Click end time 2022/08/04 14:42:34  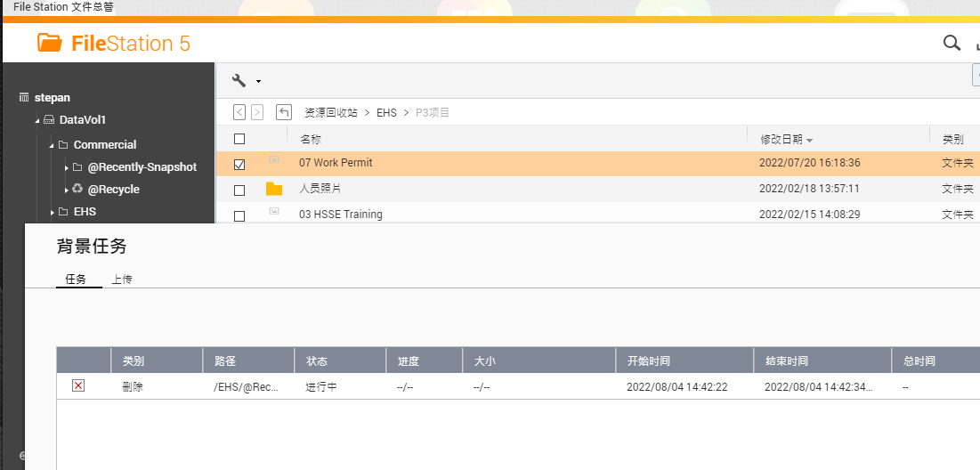(x=818, y=387)
